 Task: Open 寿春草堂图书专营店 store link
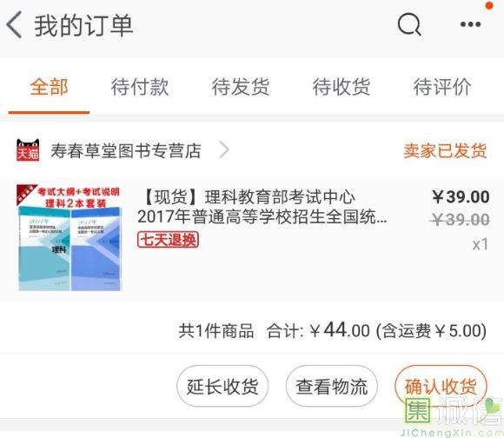[126, 150]
